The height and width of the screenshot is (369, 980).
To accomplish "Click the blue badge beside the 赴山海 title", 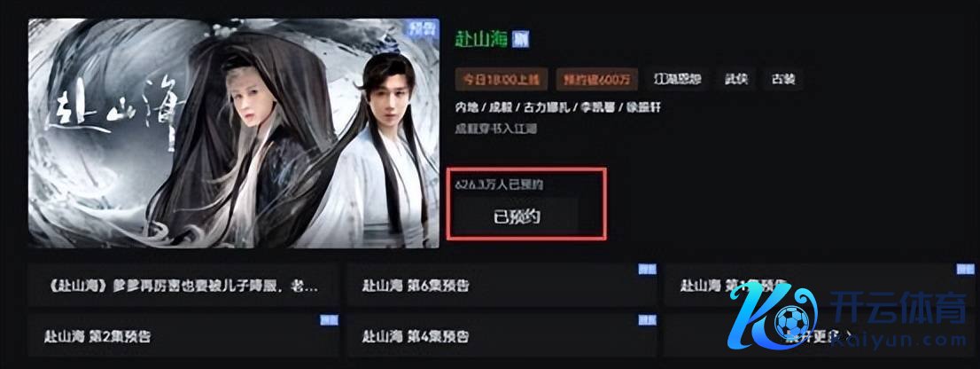I will point(520,39).
